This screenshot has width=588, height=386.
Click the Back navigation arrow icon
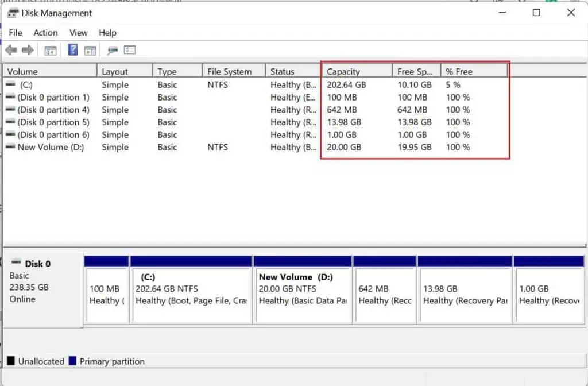tap(11, 50)
